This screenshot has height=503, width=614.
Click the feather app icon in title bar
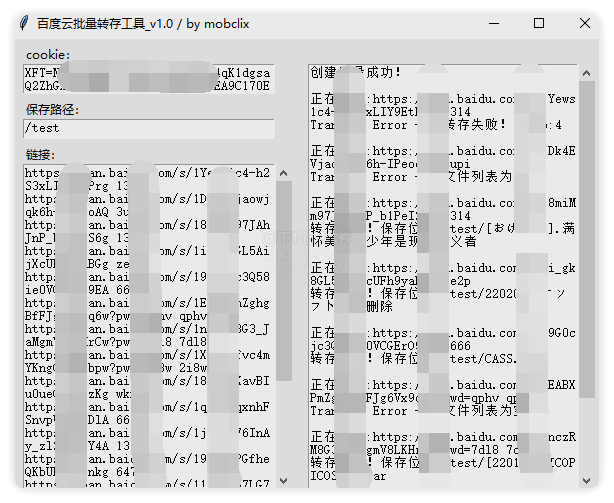tap(24, 23)
